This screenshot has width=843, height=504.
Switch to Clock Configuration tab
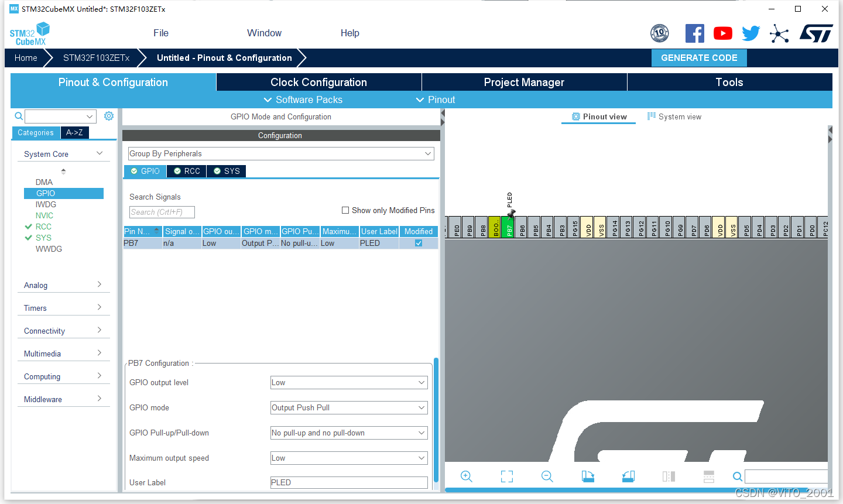point(319,82)
